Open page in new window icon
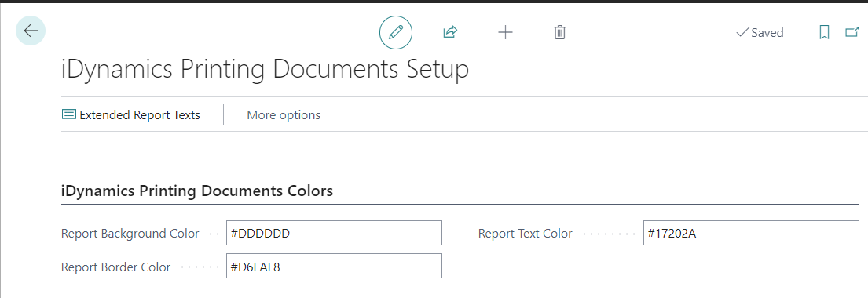Viewport: 868px width, 298px height. pyautogui.click(x=852, y=33)
